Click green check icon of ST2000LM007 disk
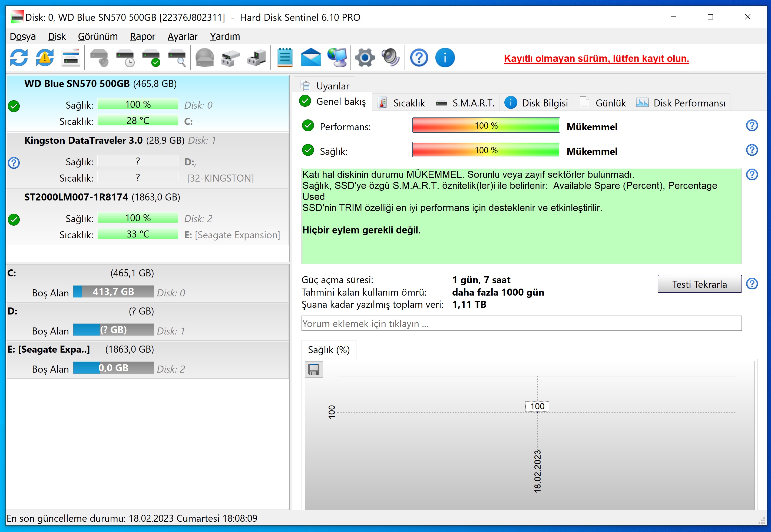The width and height of the screenshot is (771, 532). (14, 220)
